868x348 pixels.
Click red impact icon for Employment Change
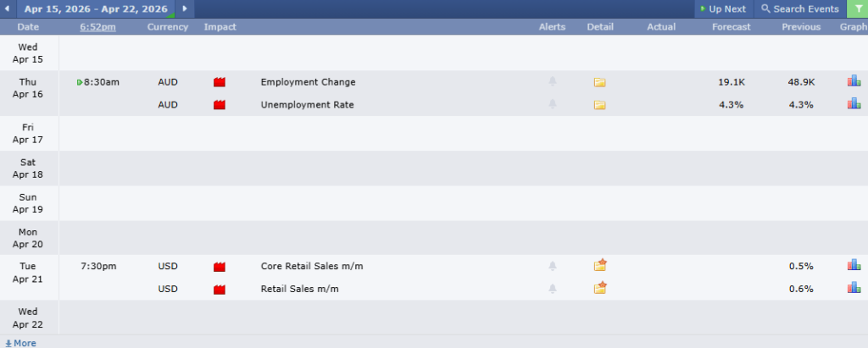[220, 82]
